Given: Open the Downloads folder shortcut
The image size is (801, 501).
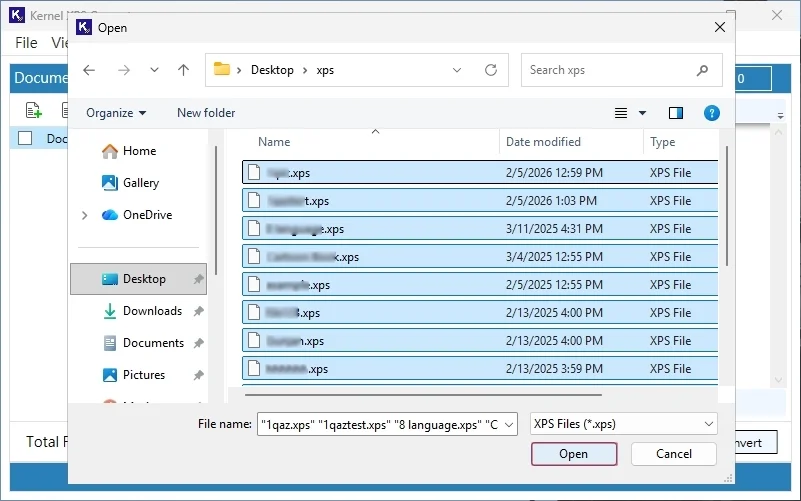Looking at the screenshot, I should [x=142, y=311].
